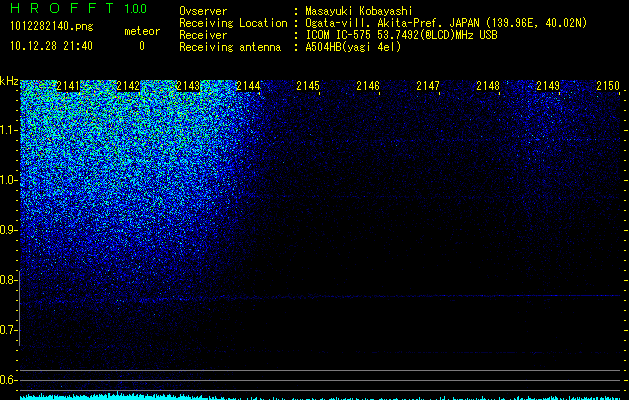Screen dimensions: 629x400
Task: Click the Ovserver label
Action: [x=203, y=11]
